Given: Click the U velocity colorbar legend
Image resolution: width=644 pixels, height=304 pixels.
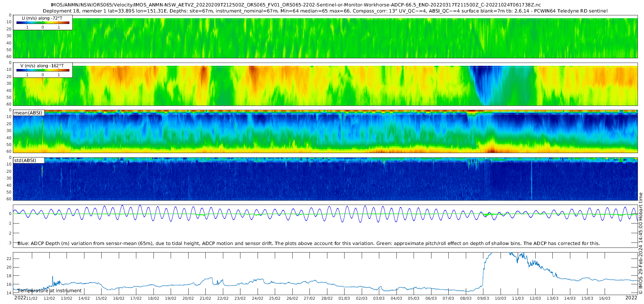Looking at the screenshot, I should (43, 23).
